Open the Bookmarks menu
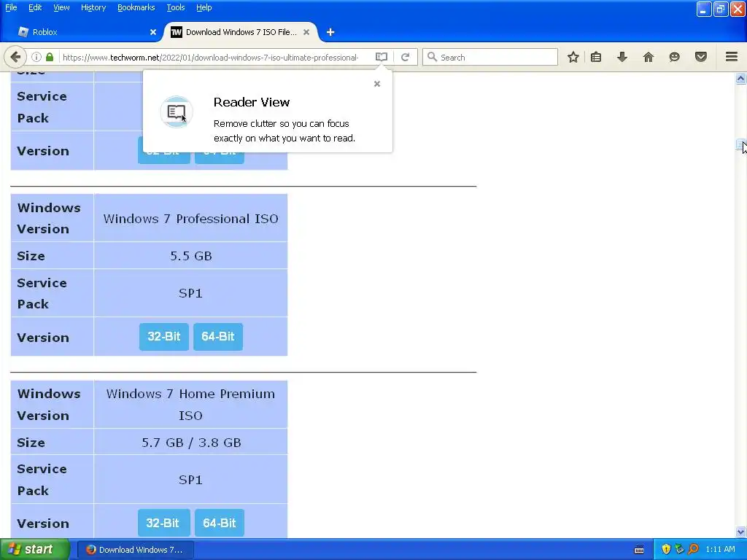This screenshot has width=747, height=560. 136,7
